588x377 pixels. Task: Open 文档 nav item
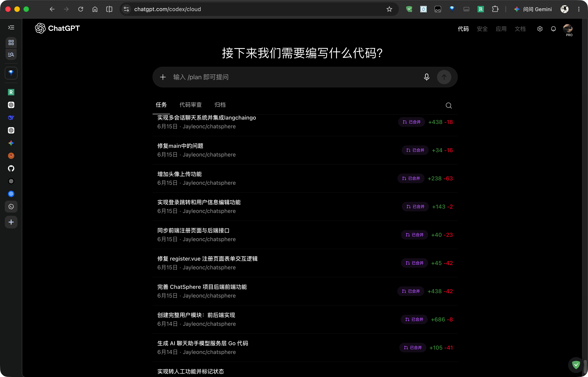coord(520,29)
